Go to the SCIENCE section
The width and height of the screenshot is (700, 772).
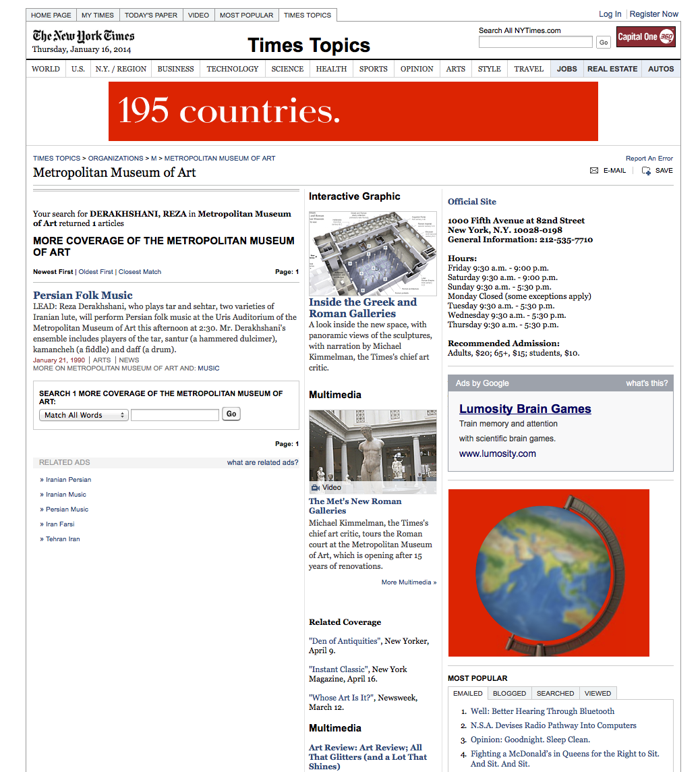tap(287, 69)
